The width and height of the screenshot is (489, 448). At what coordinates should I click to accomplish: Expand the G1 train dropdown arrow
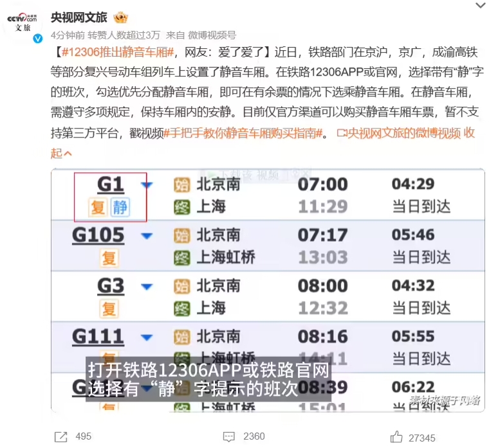(147, 186)
